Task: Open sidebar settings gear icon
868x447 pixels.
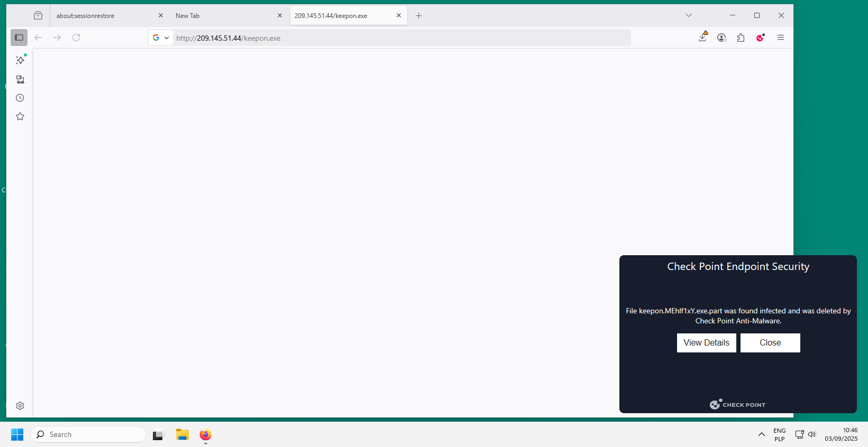Action: point(20,406)
